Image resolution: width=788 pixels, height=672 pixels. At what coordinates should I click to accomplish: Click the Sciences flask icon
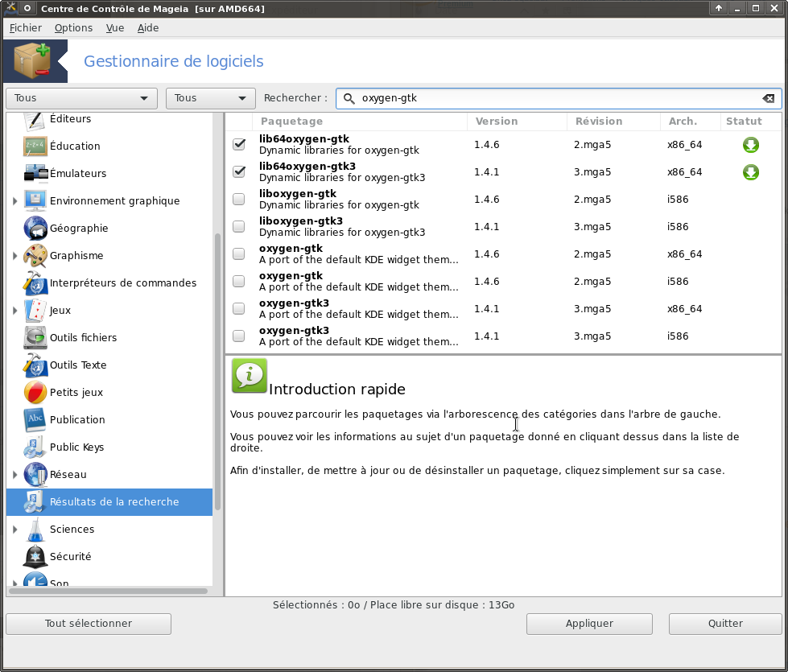click(x=35, y=530)
